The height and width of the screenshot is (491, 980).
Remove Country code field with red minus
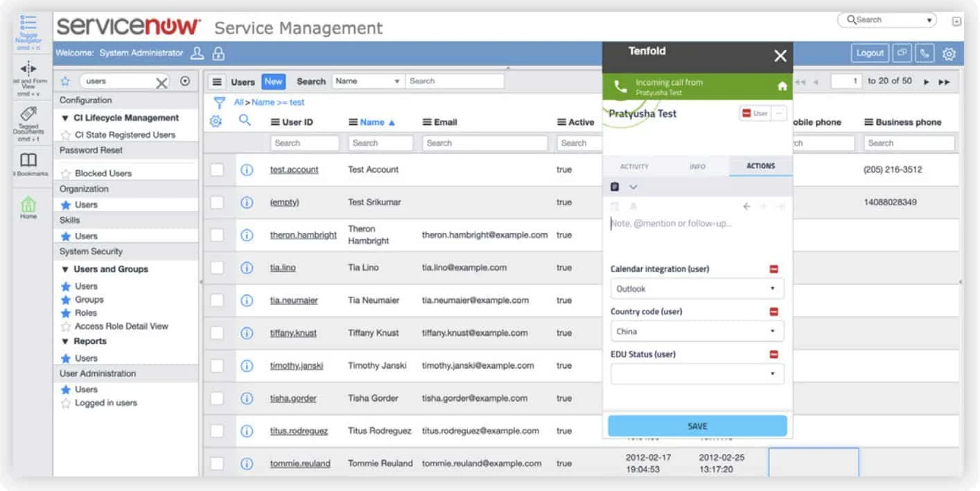point(774,312)
